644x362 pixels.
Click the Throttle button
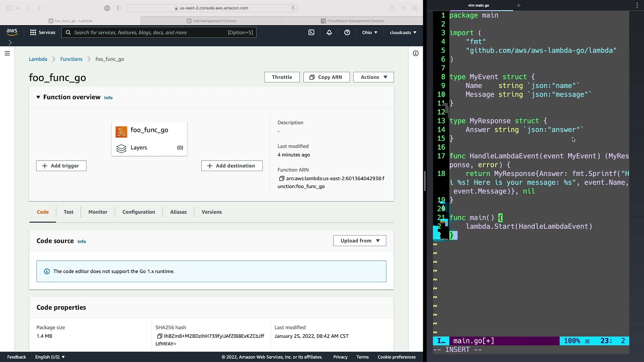point(282,77)
